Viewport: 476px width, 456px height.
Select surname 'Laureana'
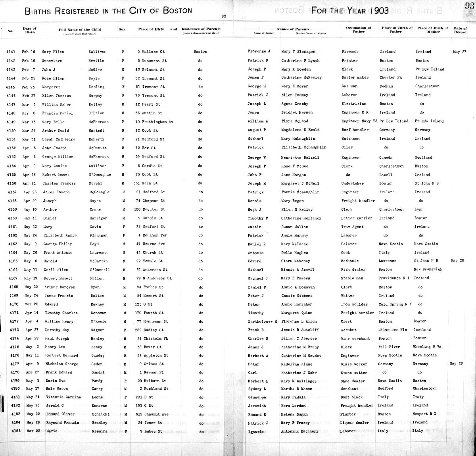99,253
